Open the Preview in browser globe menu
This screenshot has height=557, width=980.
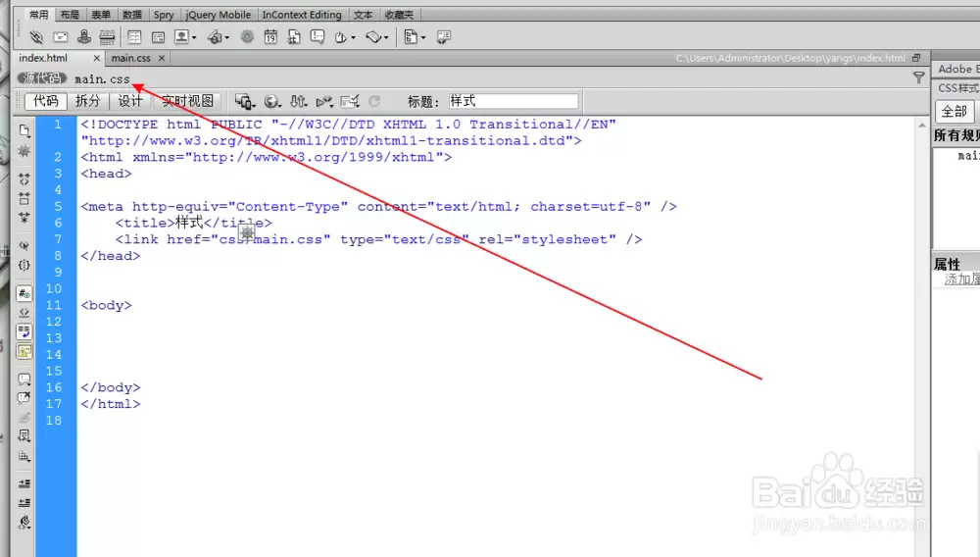271,101
